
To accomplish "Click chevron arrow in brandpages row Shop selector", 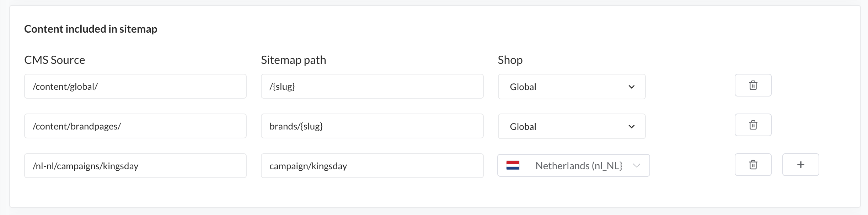I will point(632,127).
